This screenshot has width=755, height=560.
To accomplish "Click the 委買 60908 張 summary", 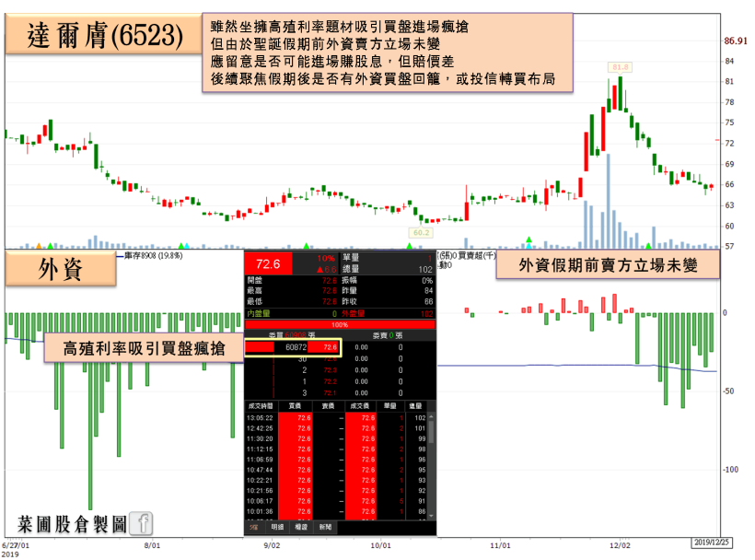I will pos(292,335).
